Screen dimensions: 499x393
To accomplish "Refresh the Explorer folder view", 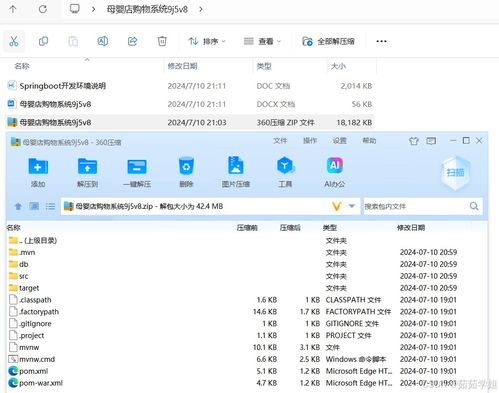I will (x=43, y=9).
